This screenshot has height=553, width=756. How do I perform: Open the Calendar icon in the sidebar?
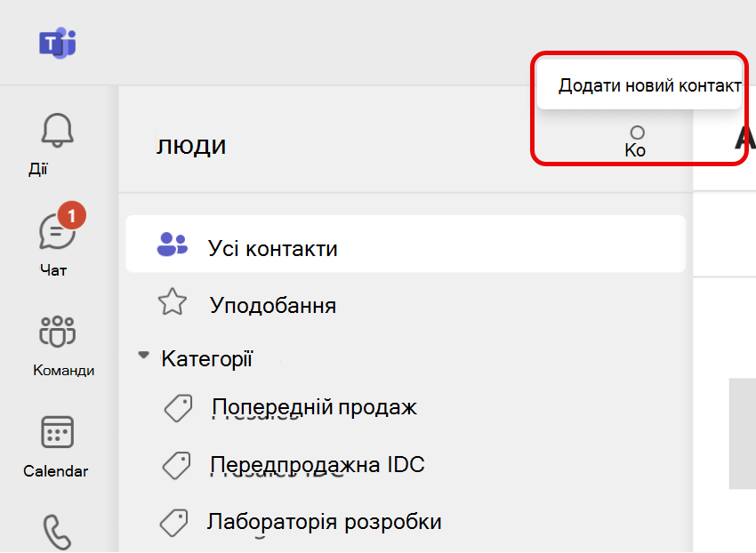pos(58,432)
